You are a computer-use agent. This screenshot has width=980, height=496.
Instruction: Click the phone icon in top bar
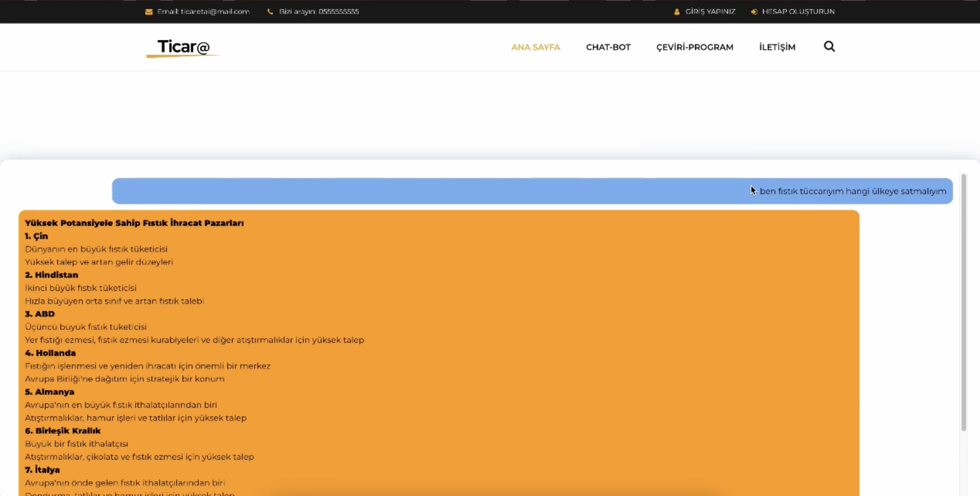coord(270,12)
